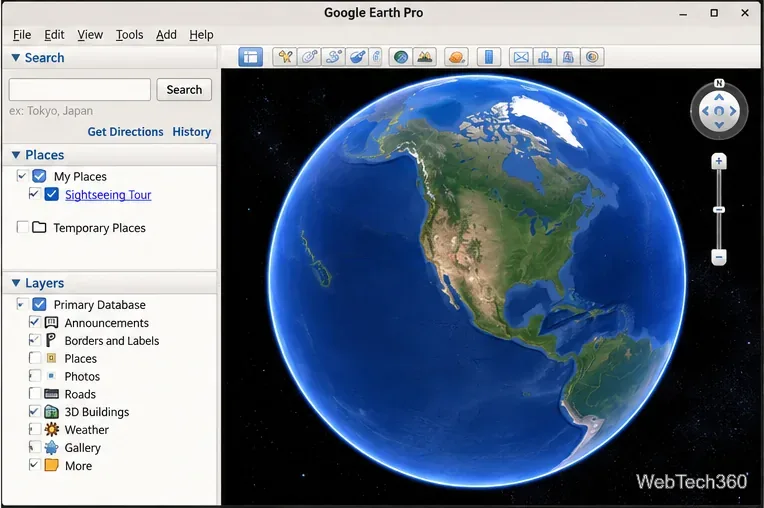764x508 pixels.
Task: Open the Help menu
Action: point(201,35)
